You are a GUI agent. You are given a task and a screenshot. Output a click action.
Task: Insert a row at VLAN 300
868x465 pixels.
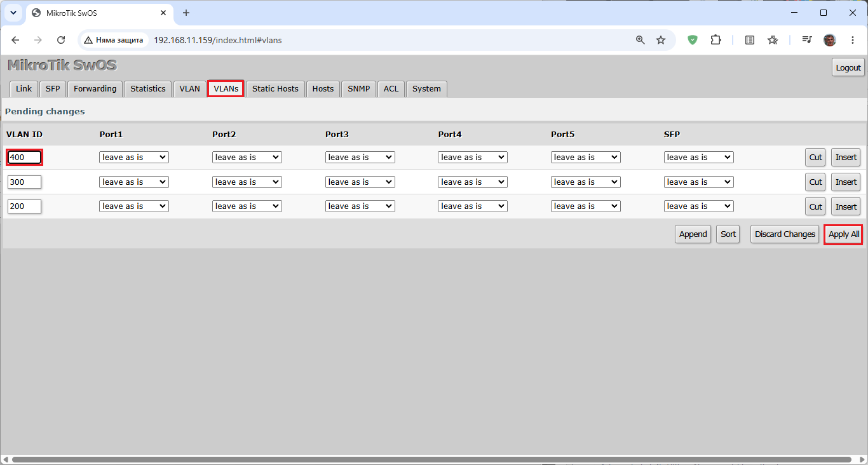(x=846, y=182)
